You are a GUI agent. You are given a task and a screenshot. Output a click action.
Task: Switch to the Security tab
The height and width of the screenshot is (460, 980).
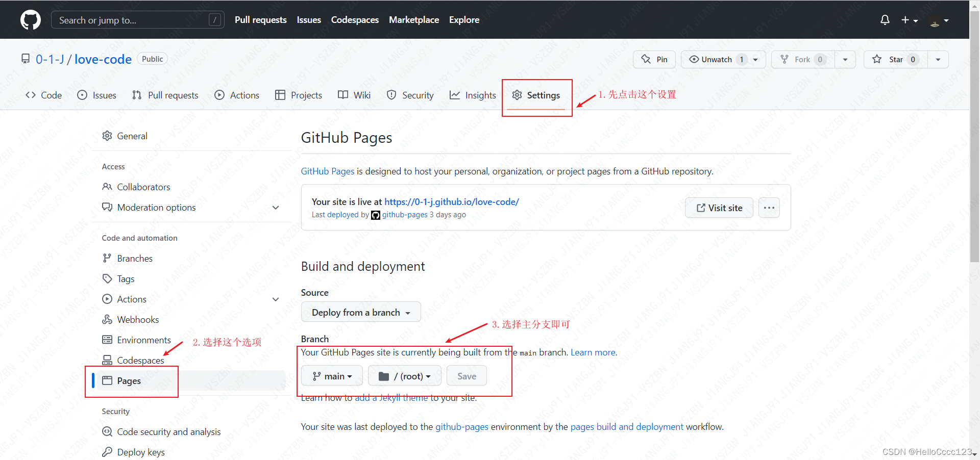coord(410,95)
